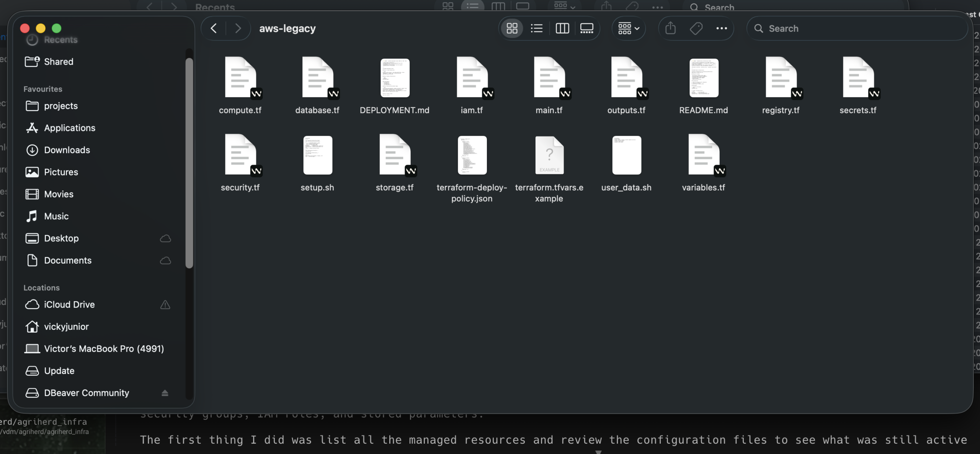Click the main.tf file name label

point(549,110)
